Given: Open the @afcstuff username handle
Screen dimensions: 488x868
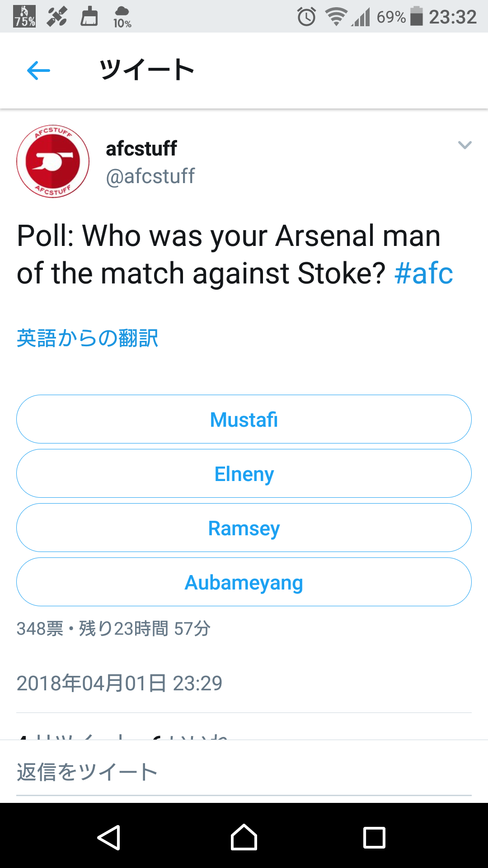Looking at the screenshot, I should click(150, 176).
